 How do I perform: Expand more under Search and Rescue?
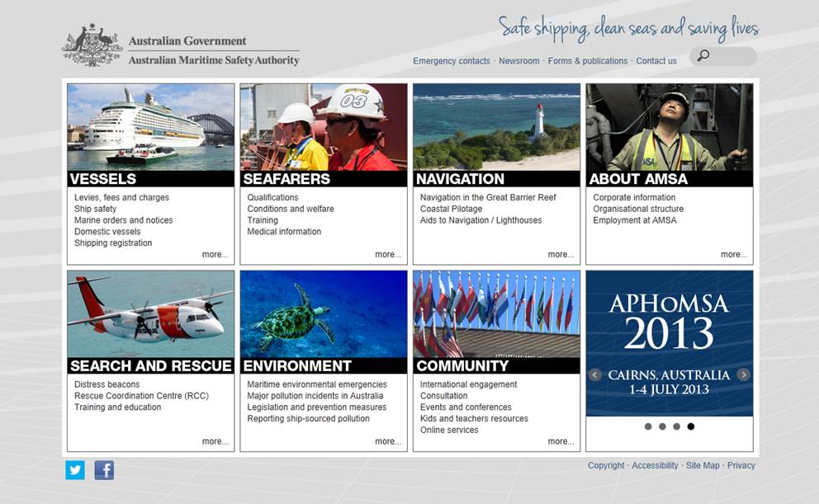pyautogui.click(x=215, y=441)
